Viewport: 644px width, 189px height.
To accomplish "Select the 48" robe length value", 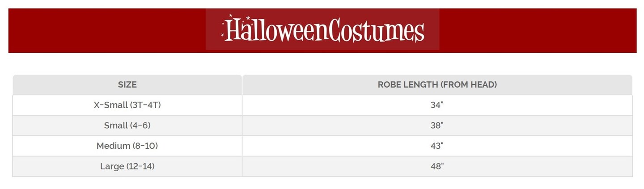I will [x=437, y=167].
